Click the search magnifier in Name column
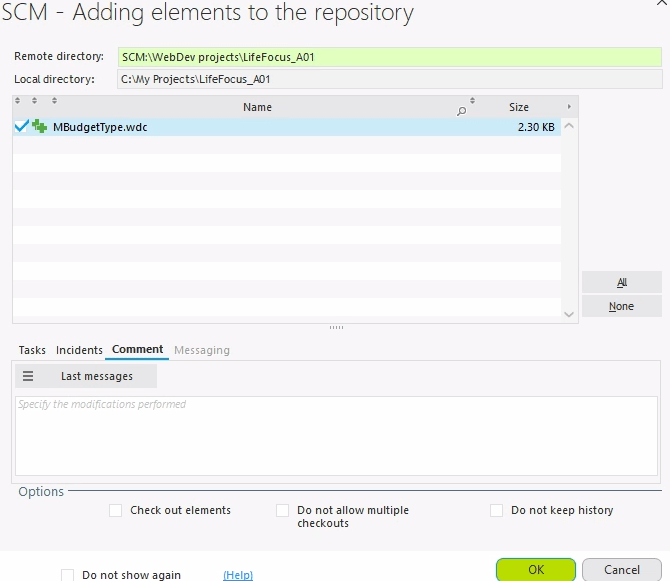Image resolution: width=670 pixels, height=581 pixels. (461, 111)
